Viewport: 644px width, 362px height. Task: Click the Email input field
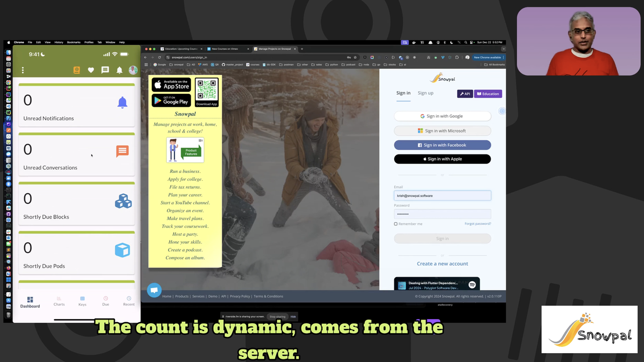pyautogui.click(x=442, y=195)
